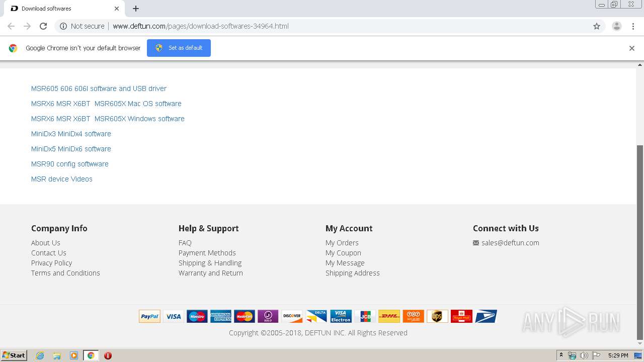Close the Download softwares tab

click(x=117, y=9)
